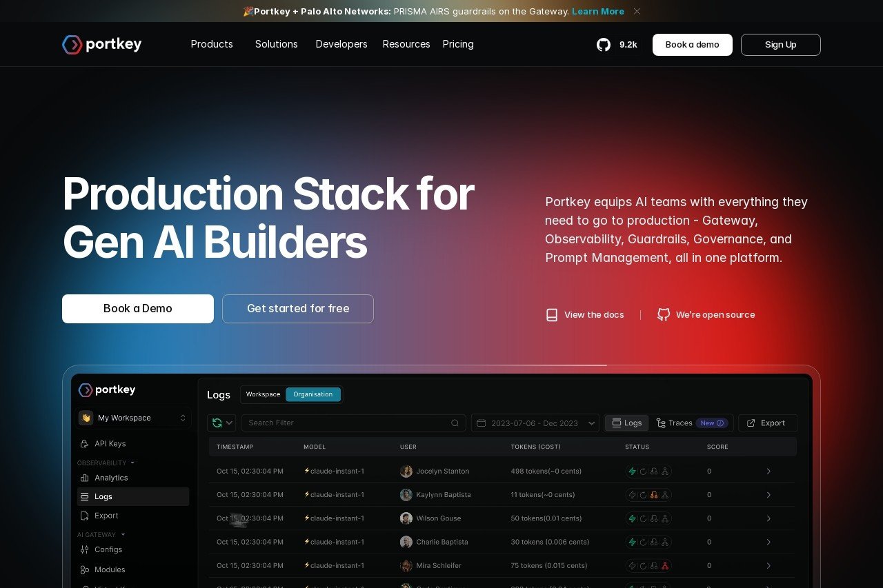
Task: Expand the Charlie Baptista log row chevron
Action: [768, 542]
